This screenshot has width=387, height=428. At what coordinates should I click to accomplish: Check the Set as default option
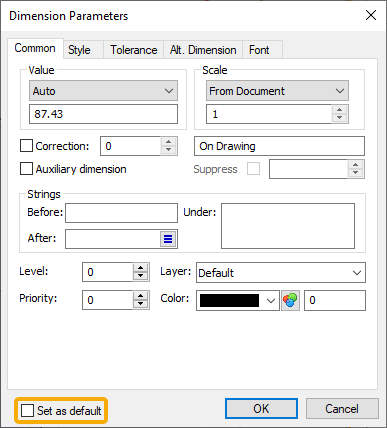(x=27, y=410)
